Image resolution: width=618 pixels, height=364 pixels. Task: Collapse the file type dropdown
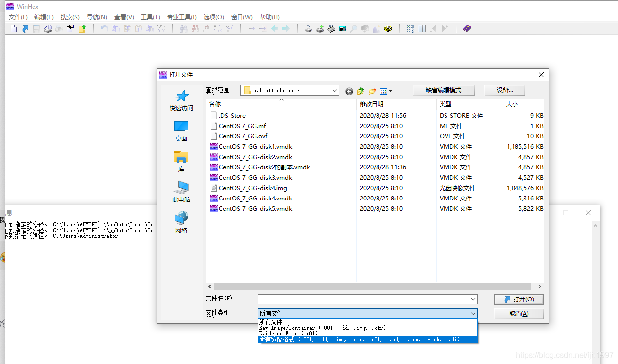tap(473, 313)
